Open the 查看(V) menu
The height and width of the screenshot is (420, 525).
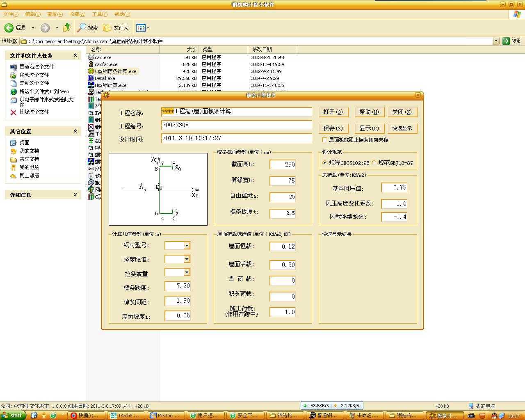point(55,14)
